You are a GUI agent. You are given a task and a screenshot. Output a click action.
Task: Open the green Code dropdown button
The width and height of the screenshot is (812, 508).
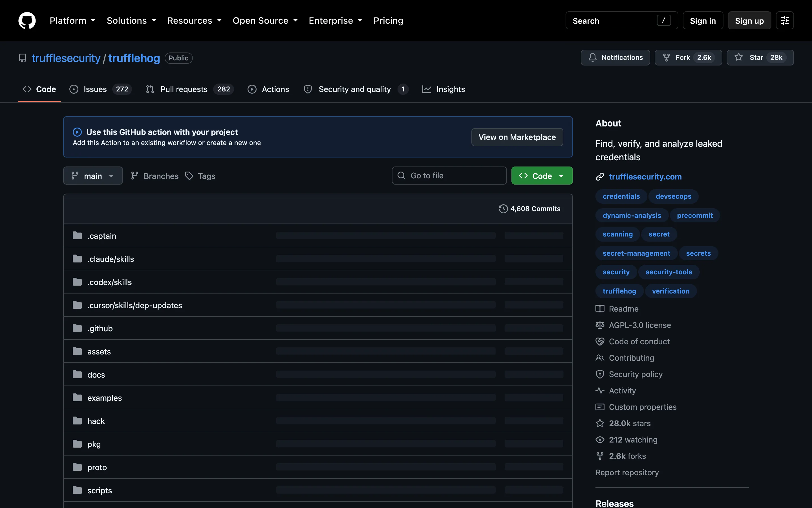(542, 176)
